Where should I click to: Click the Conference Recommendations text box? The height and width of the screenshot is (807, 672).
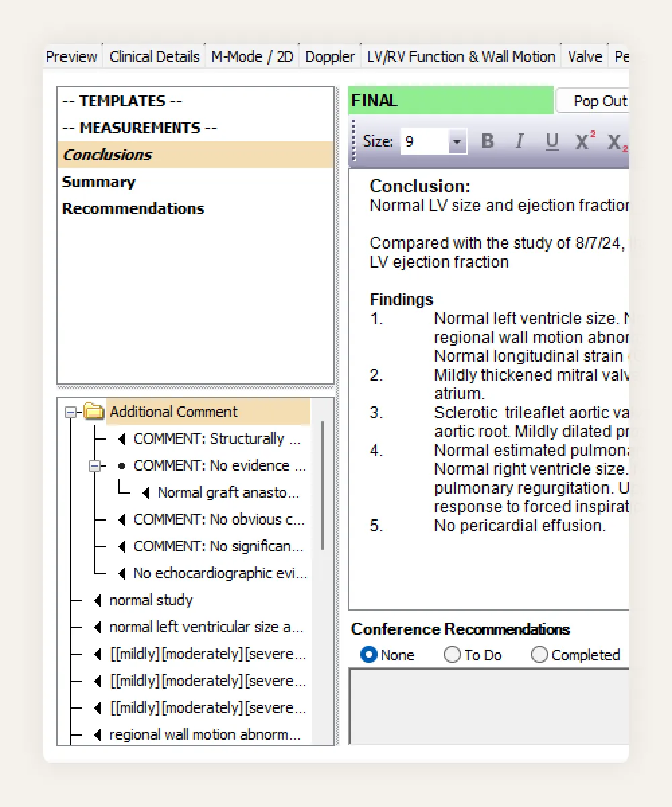[x=489, y=706]
